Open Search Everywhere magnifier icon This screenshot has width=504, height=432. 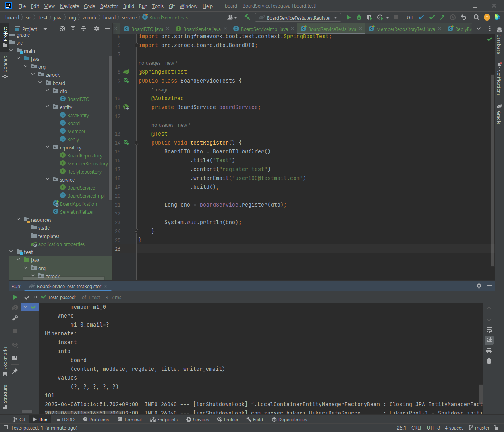pyautogui.click(x=477, y=17)
